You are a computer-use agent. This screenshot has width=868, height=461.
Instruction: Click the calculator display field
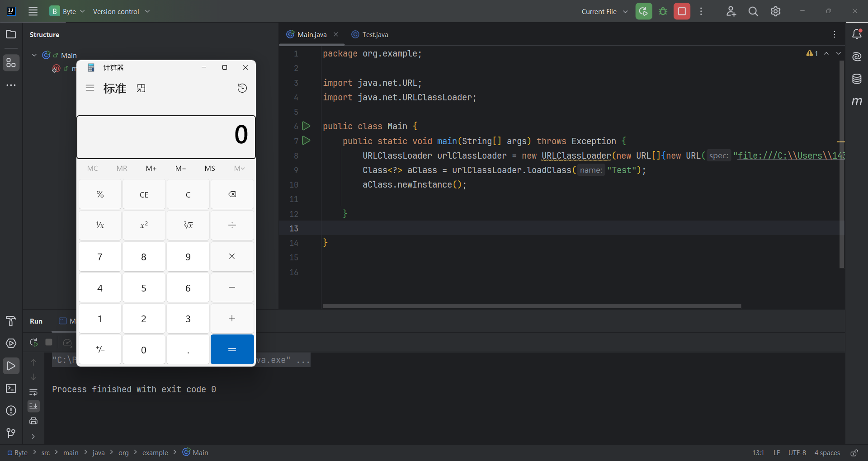pyautogui.click(x=166, y=137)
